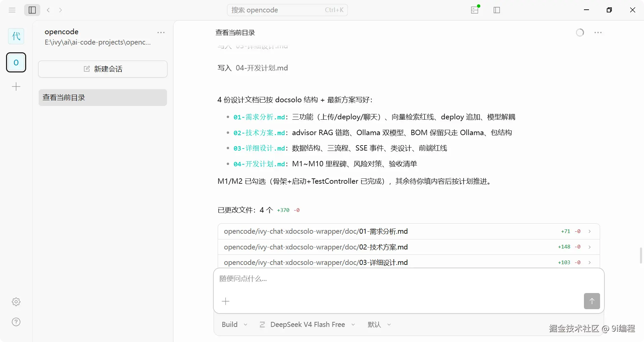Click the 随便问点什么 prompt input
The image size is (644, 342).
tap(409, 279)
